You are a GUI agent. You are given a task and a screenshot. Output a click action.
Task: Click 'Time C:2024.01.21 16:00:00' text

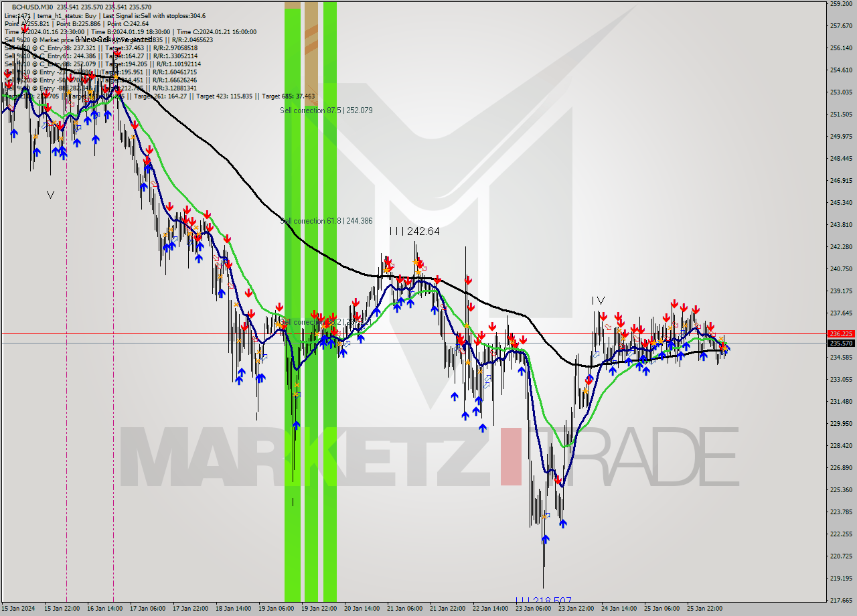[216, 31]
